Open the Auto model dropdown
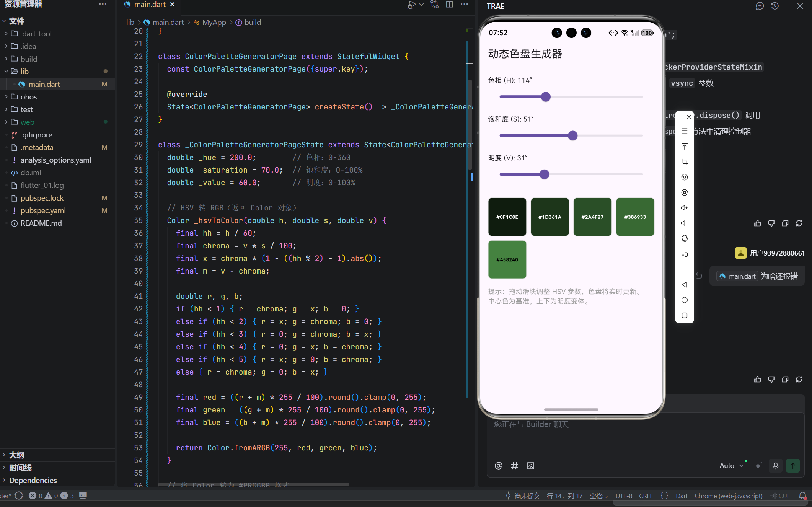Image resolution: width=812 pixels, height=507 pixels. [731, 466]
